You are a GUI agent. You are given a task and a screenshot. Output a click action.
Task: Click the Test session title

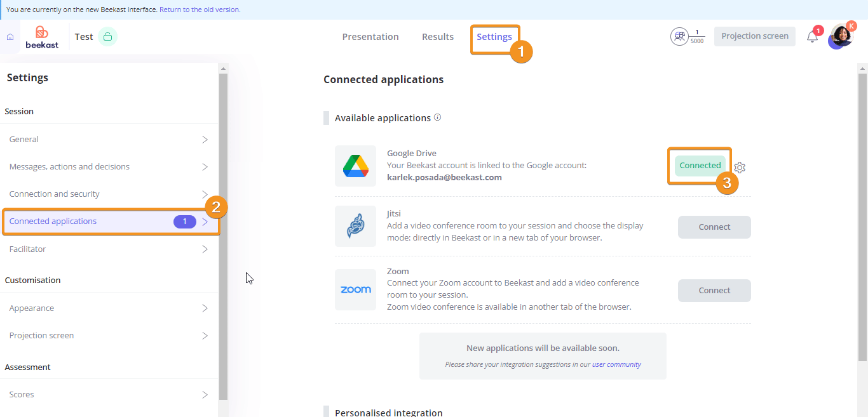click(84, 37)
